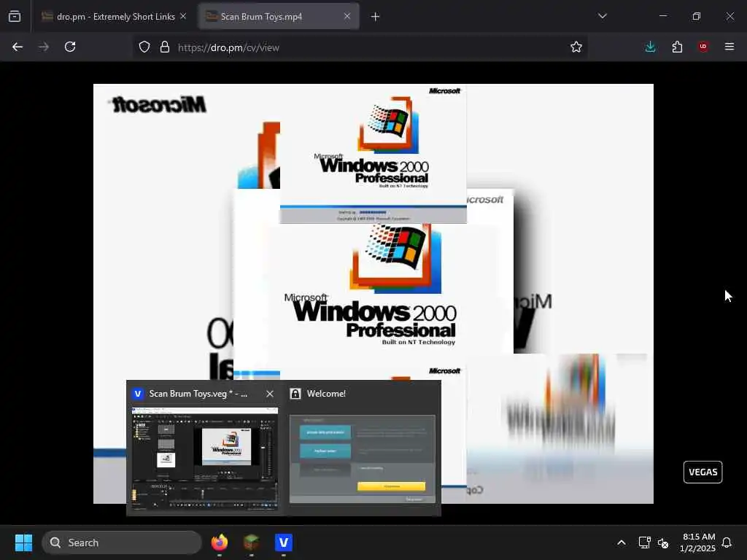Go forward to the next page
This screenshot has width=747, height=560.
coord(44,47)
